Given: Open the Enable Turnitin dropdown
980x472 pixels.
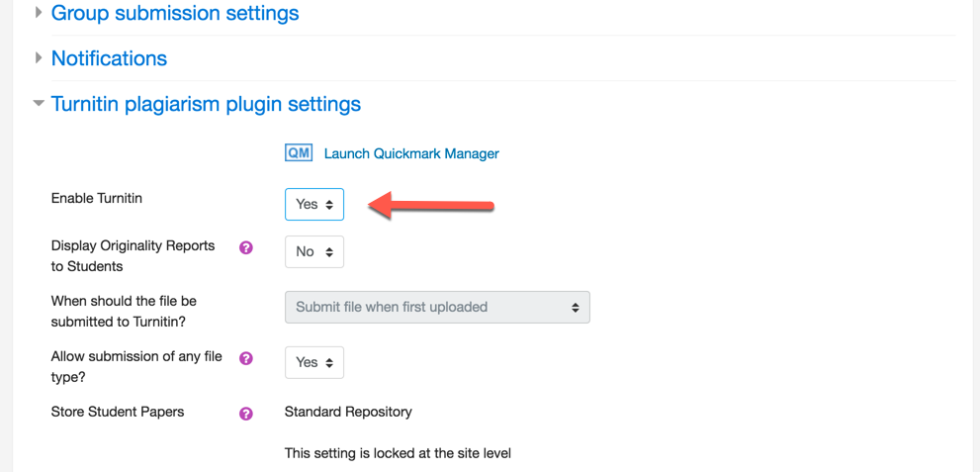Looking at the screenshot, I should (x=314, y=205).
